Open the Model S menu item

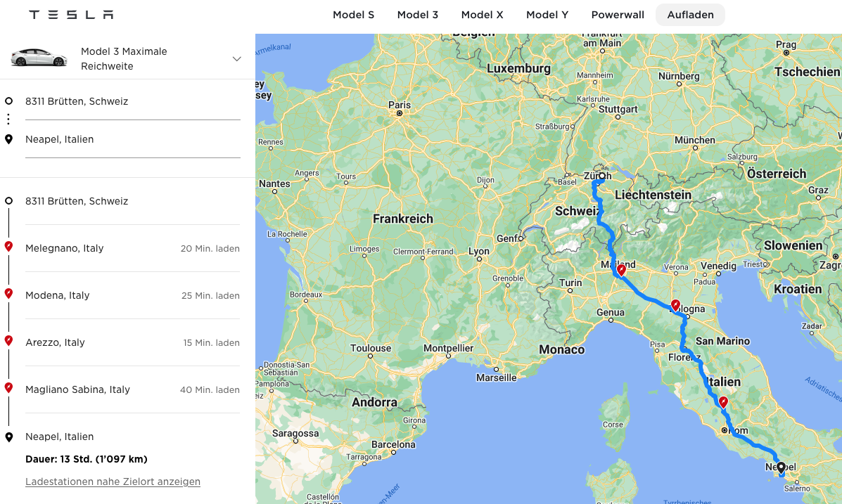point(353,15)
